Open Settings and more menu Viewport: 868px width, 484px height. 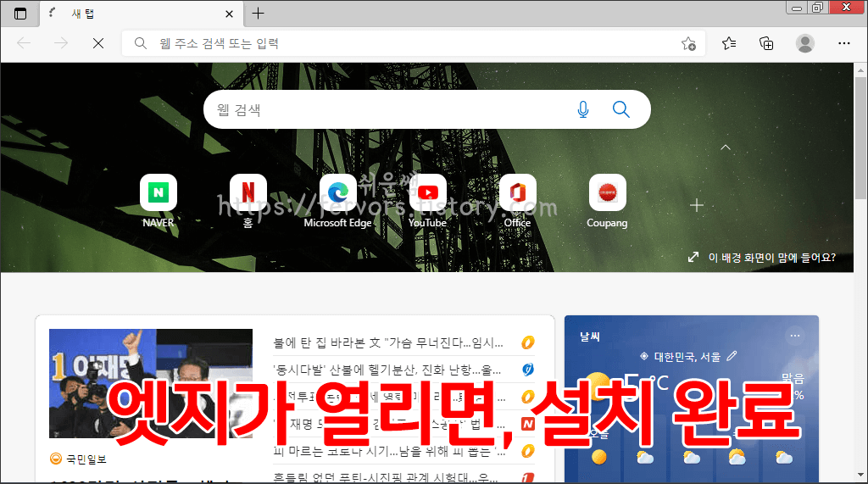pos(843,43)
